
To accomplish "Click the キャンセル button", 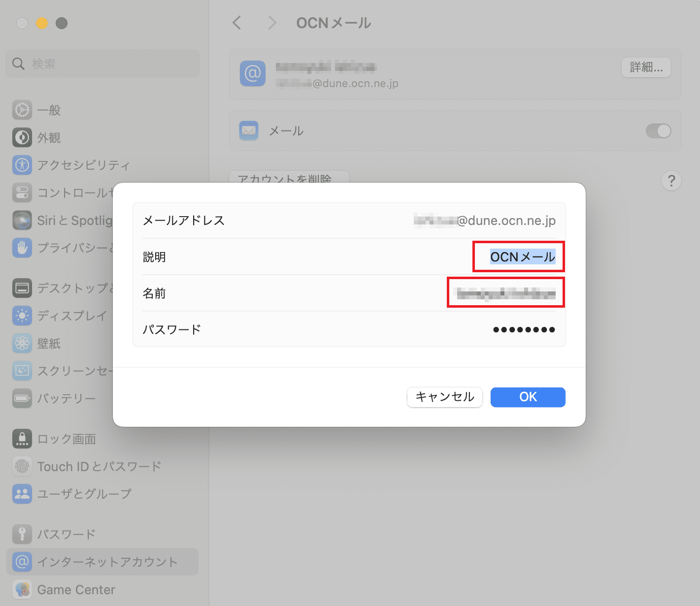I will click(445, 397).
